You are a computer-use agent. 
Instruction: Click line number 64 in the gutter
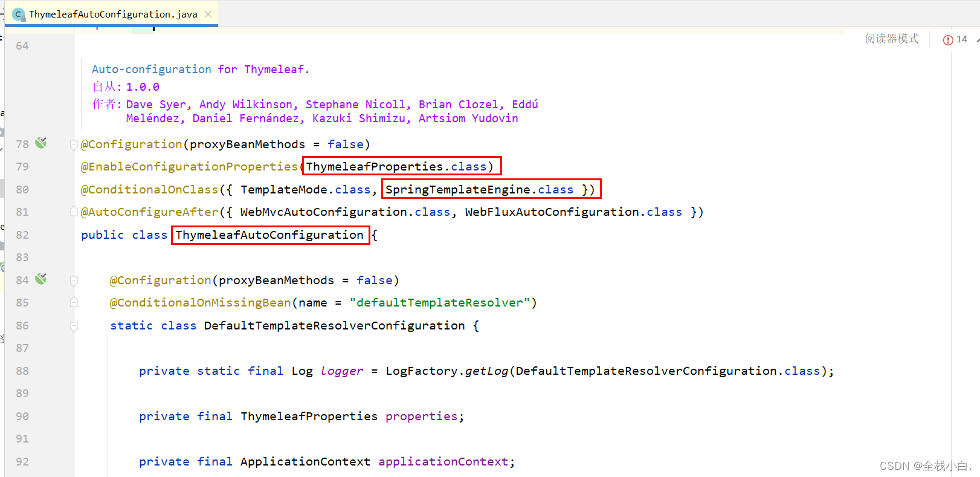(x=22, y=46)
